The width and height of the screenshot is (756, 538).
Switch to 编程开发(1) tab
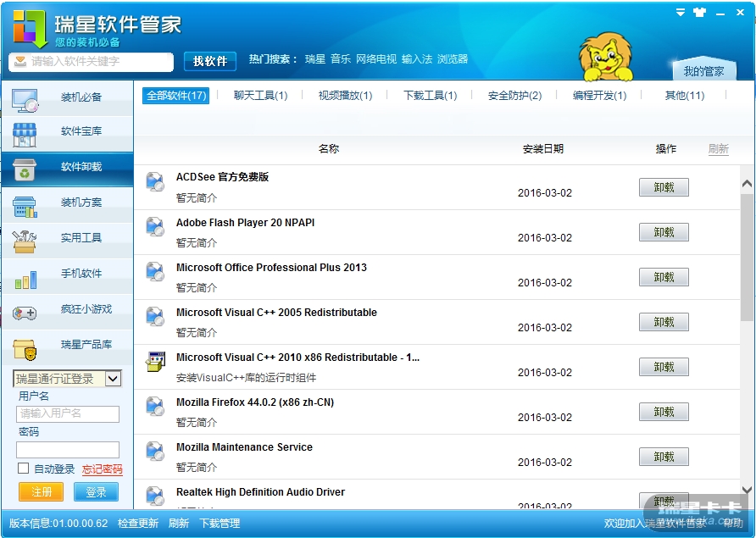pos(600,96)
